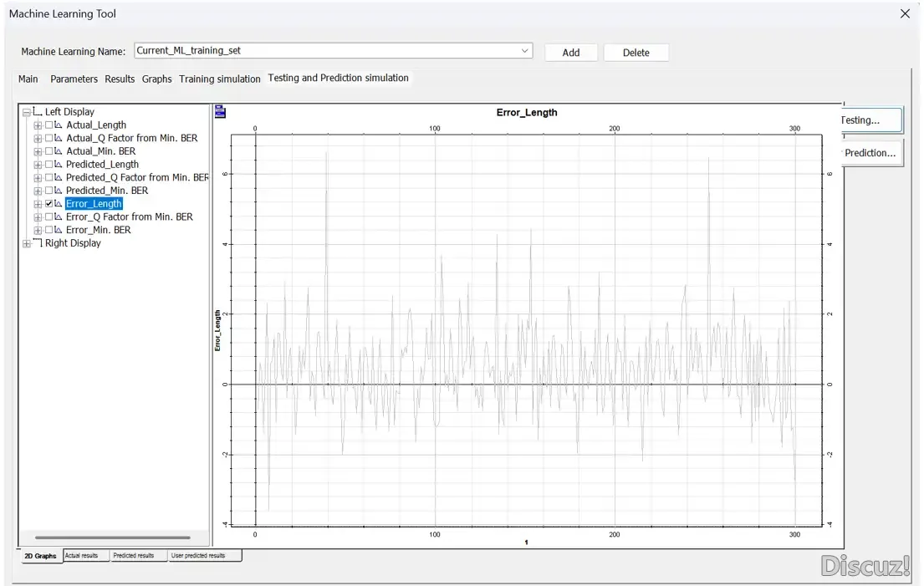
Task: Expand the Right Display tree node
Action: 27,243
